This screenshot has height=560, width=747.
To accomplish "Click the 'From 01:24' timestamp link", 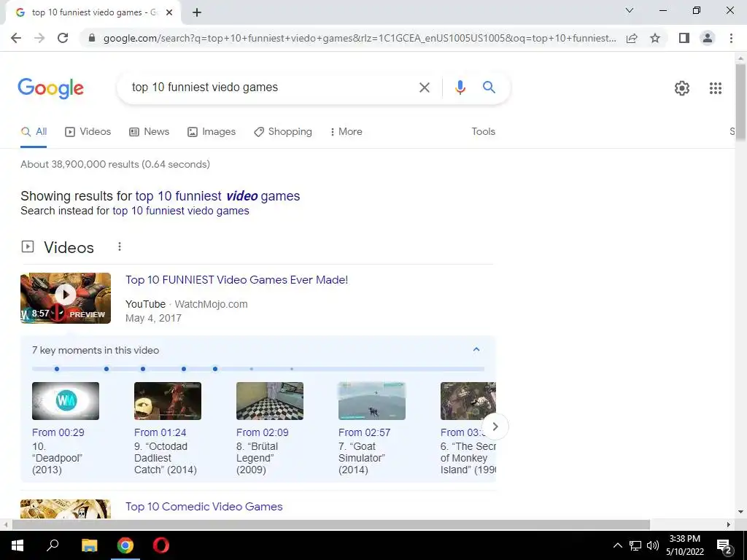I will (x=160, y=433).
